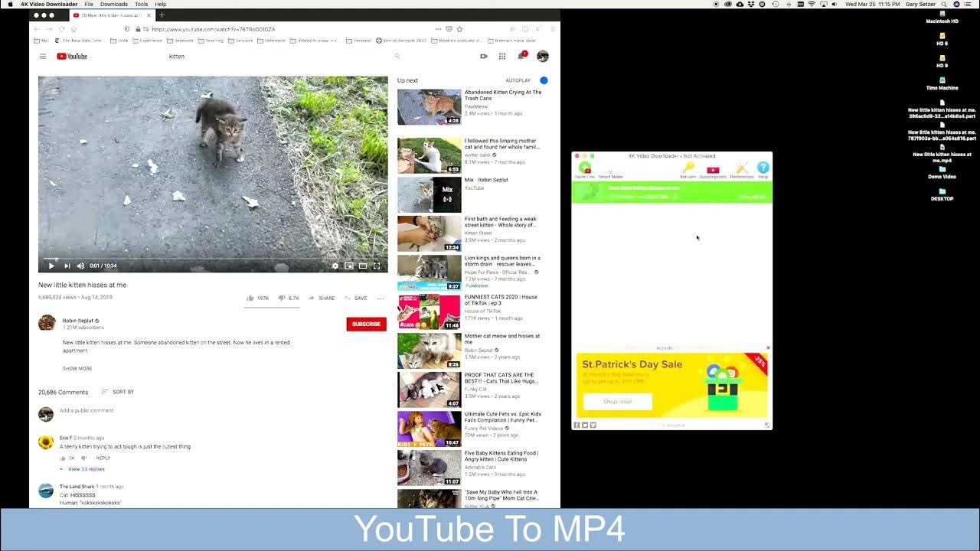980x551 pixels.
Task: Open the YouTube account avatar
Action: [x=543, y=56]
